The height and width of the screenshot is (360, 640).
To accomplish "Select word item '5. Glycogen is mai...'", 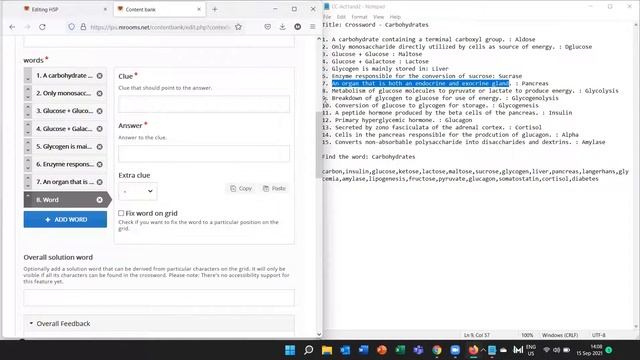I will coord(65,147).
